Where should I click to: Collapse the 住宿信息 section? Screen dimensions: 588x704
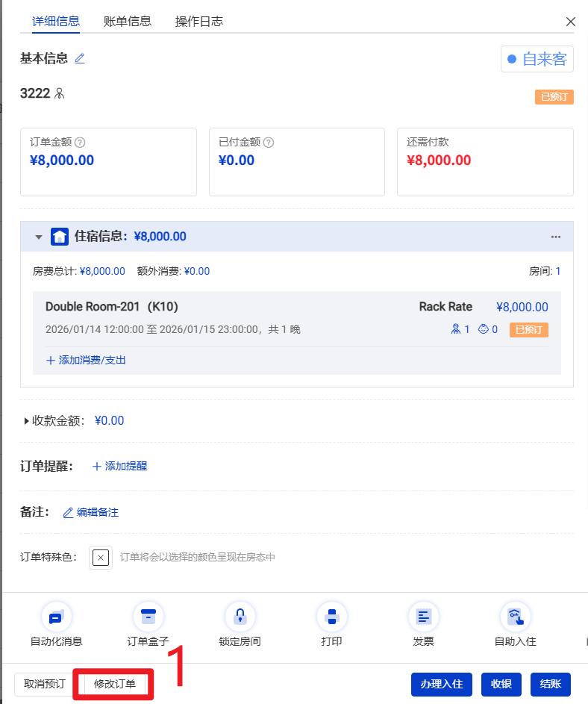pos(39,237)
